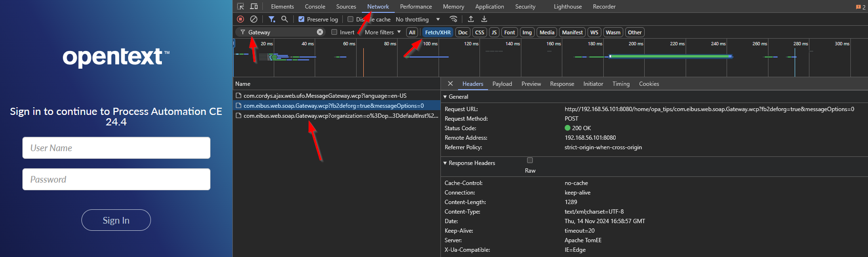Image resolution: width=868 pixels, height=257 pixels.
Task: Click the inspect element picker icon
Action: point(240,6)
